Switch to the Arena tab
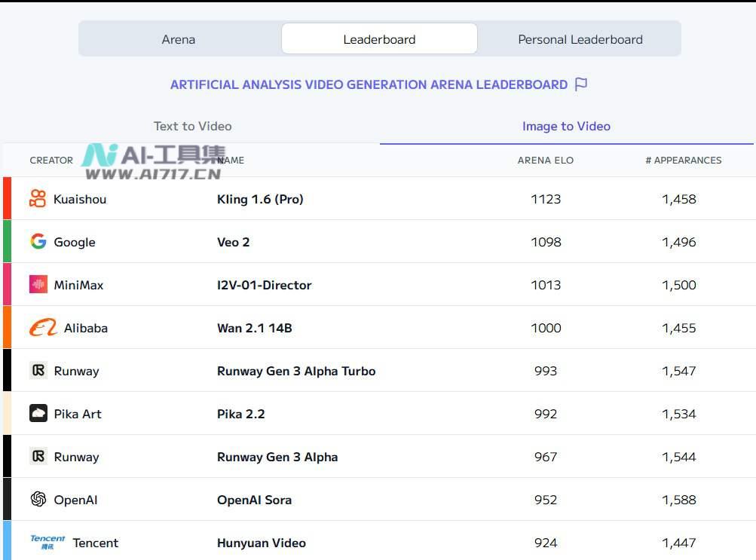756x560 pixels. [179, 39]
